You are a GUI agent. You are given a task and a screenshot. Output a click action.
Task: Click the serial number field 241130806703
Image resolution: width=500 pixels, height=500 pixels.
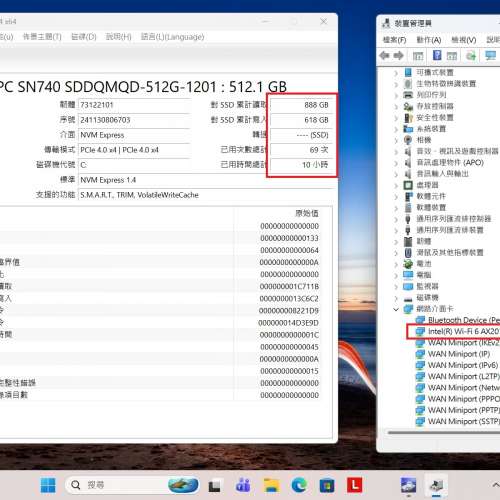(134, 120)
